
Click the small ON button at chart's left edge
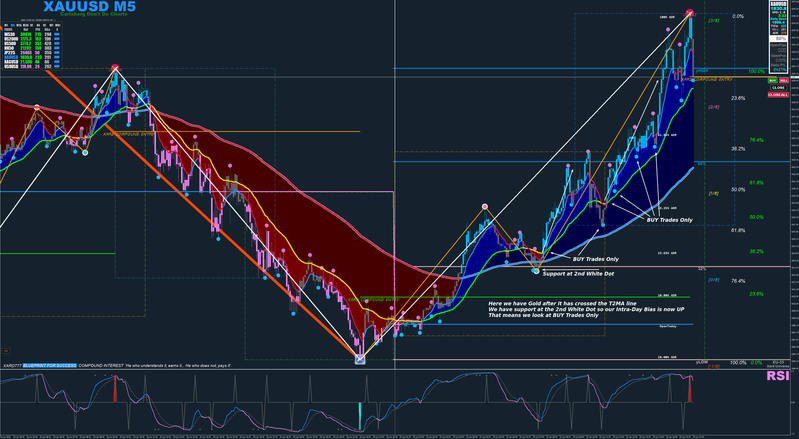pyautogui.click(x=7, y=350)
